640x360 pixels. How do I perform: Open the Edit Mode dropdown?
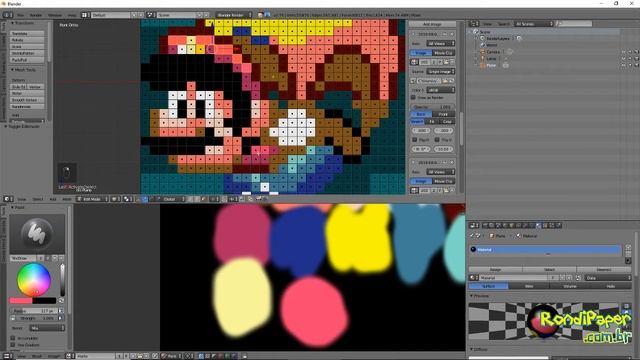pos(93,199)
